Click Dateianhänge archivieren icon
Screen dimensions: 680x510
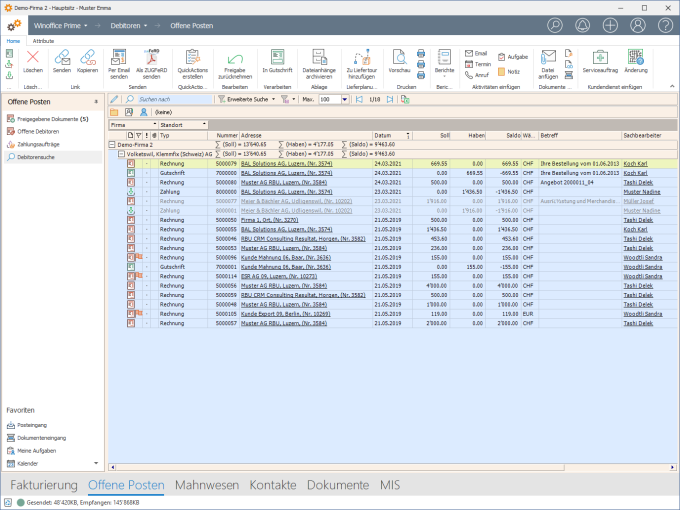(x=319, y=57)
